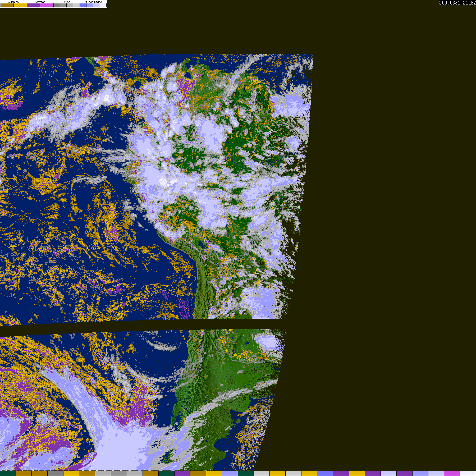
Task: Click the white block ending bottom color strip
Action: tap(468, 473)
